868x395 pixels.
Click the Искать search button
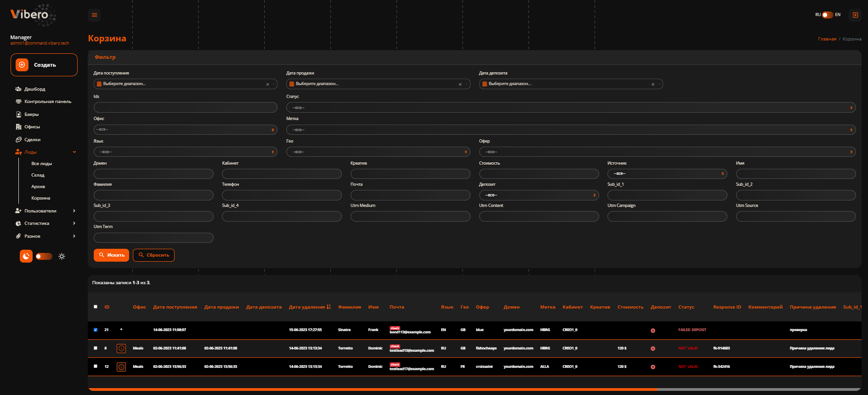[111, 255]
